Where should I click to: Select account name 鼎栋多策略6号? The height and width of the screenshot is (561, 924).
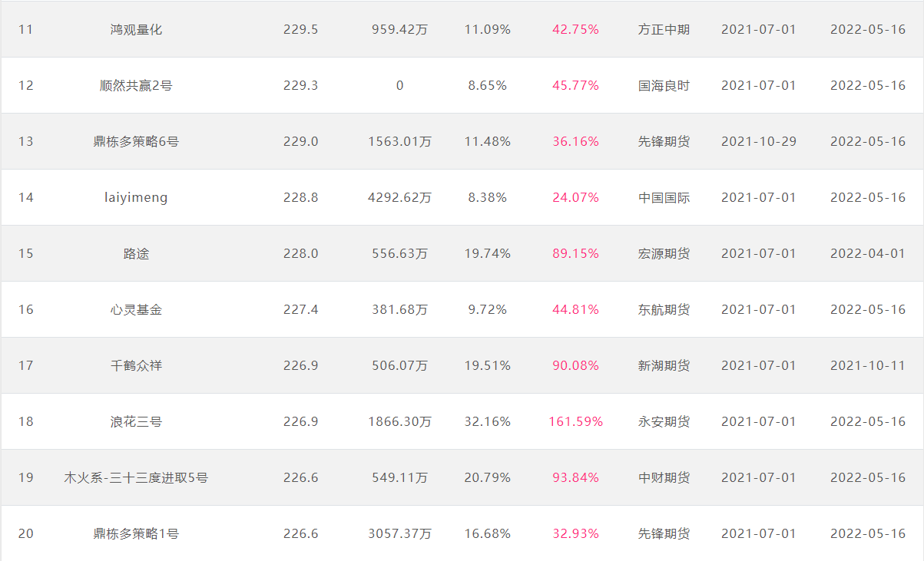click(136, 142)
